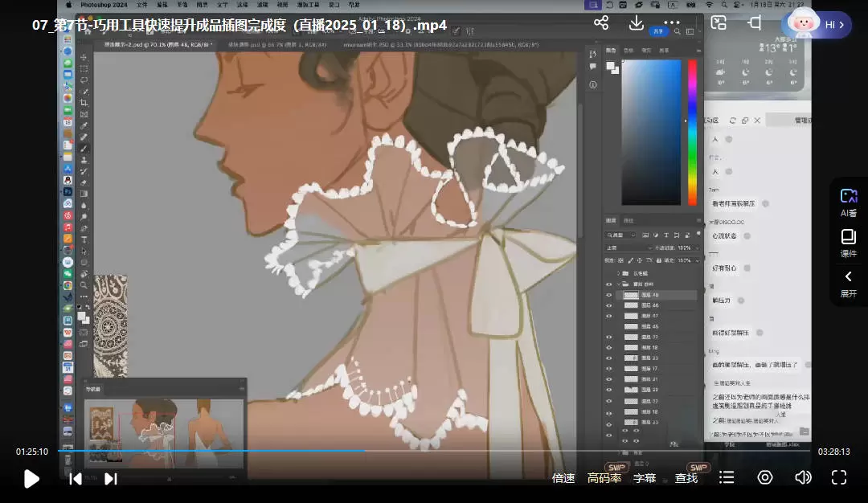Click the share icon in video header
The height and width of the screenshot is (503, 868).
[x=601, y=23]
